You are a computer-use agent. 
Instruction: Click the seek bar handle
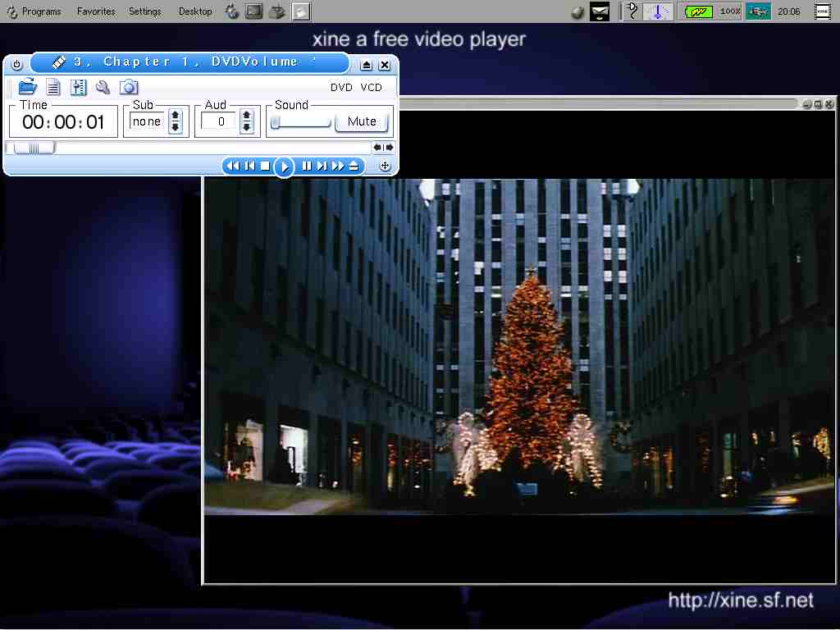pyautogui.click(x=32, y=148)
